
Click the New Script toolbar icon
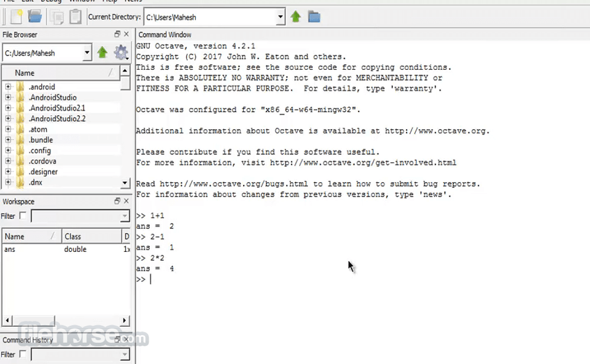[x=17, y=17]
